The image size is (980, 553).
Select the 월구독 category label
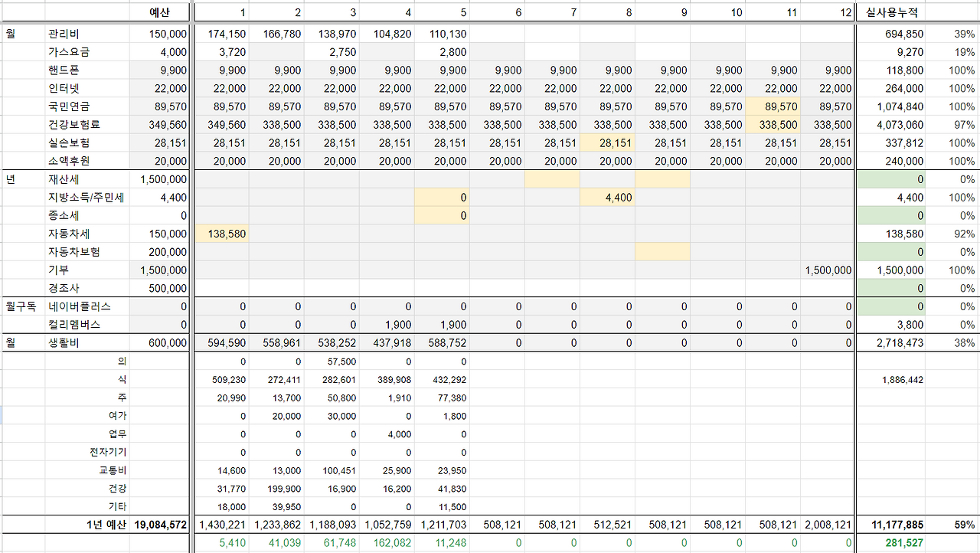coord(21,306)
